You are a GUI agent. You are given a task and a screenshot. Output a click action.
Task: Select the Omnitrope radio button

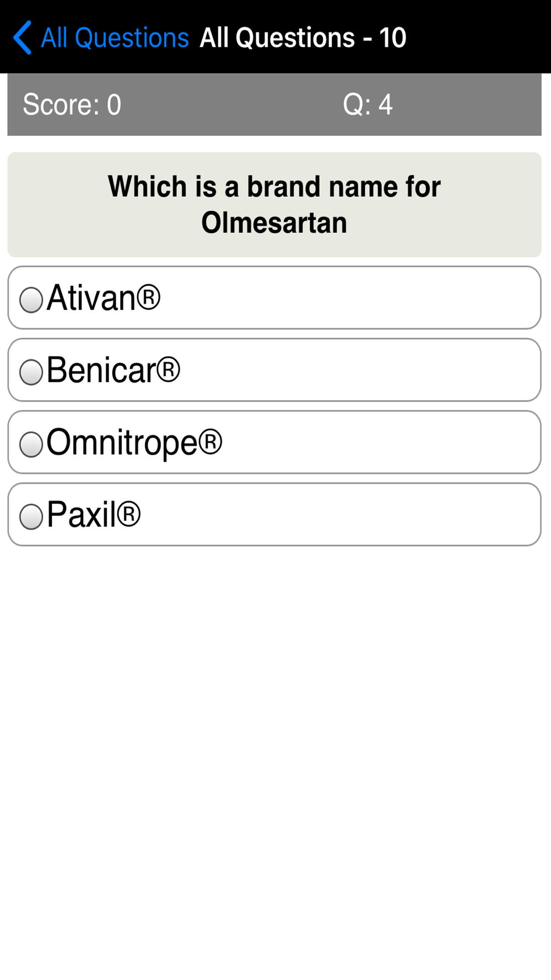(31, 444)
